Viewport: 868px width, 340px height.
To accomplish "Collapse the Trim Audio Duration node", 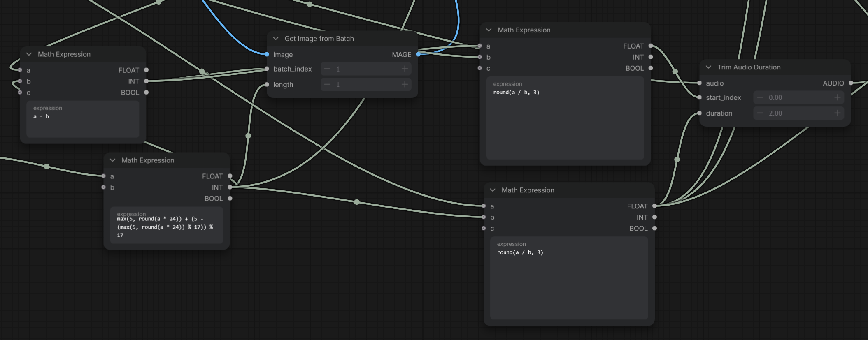I will tap(708, 67).
